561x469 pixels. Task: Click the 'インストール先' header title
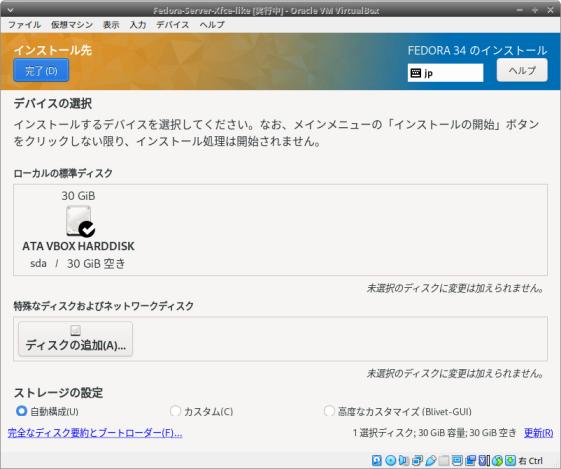click(x=53, y=50)
